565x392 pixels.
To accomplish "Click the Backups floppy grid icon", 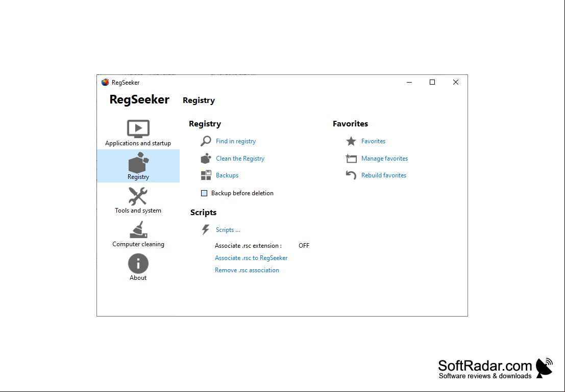I will [x=206, y=175].
